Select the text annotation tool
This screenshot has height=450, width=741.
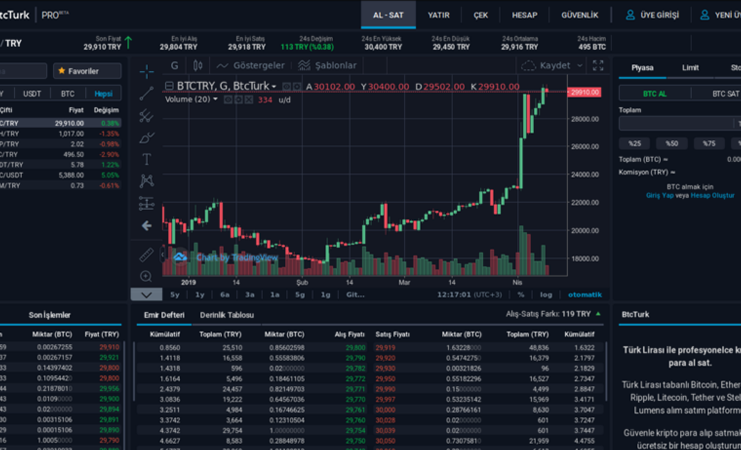point(146,159)
